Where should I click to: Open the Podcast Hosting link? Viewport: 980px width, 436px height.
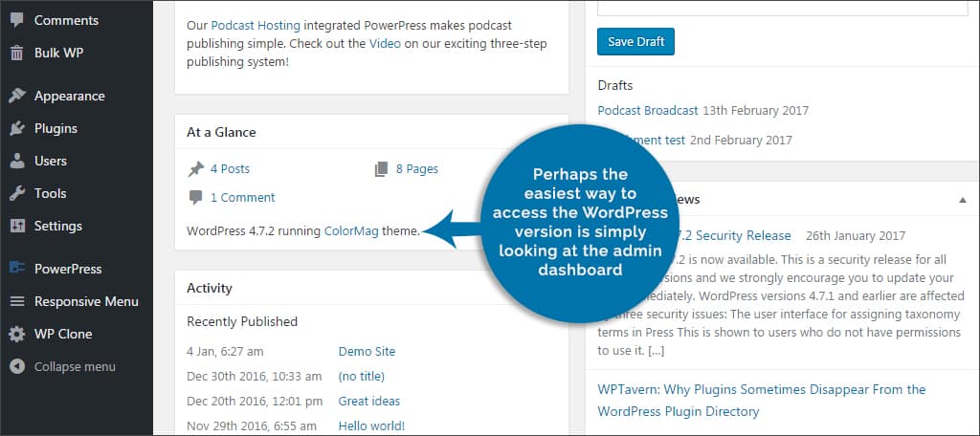pos(256,26)
